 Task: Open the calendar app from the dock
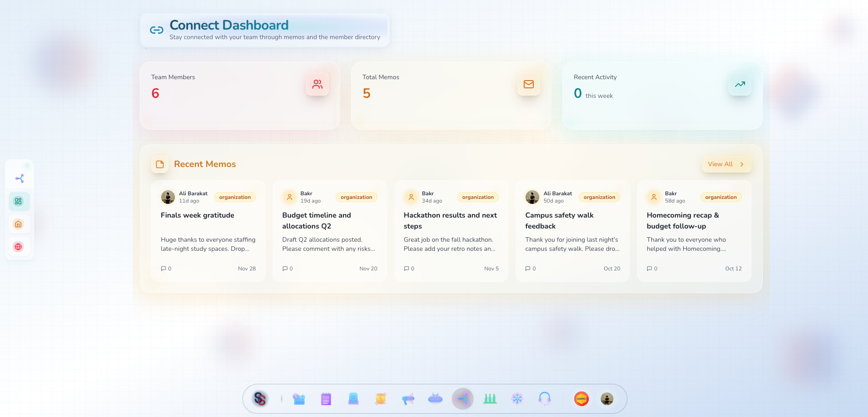299,398
